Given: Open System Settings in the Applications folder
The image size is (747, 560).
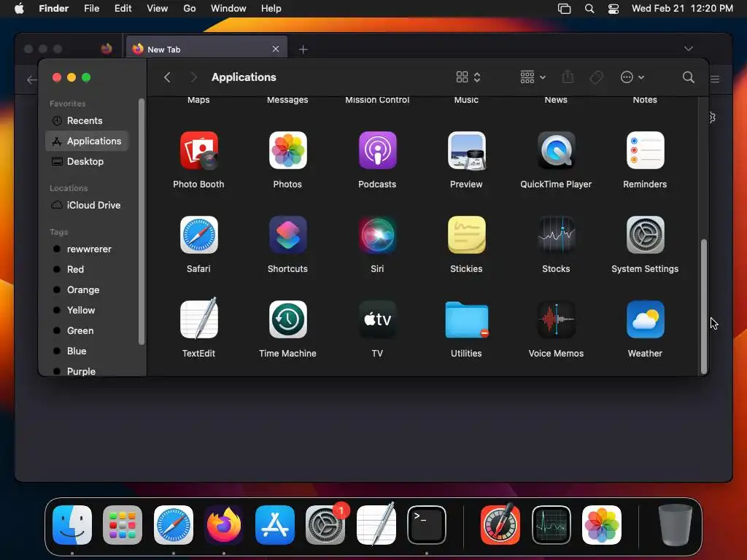Looking at the screenshot, I should [645, 236].
